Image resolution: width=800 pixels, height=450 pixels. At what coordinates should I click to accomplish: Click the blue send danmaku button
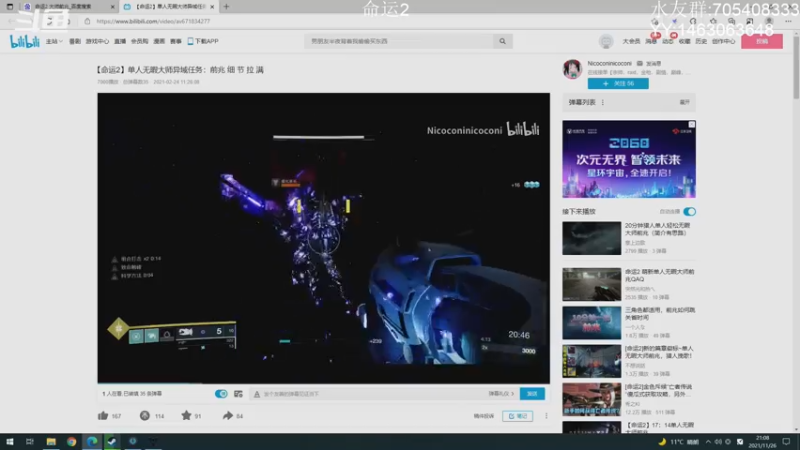(x=532, y=394)
